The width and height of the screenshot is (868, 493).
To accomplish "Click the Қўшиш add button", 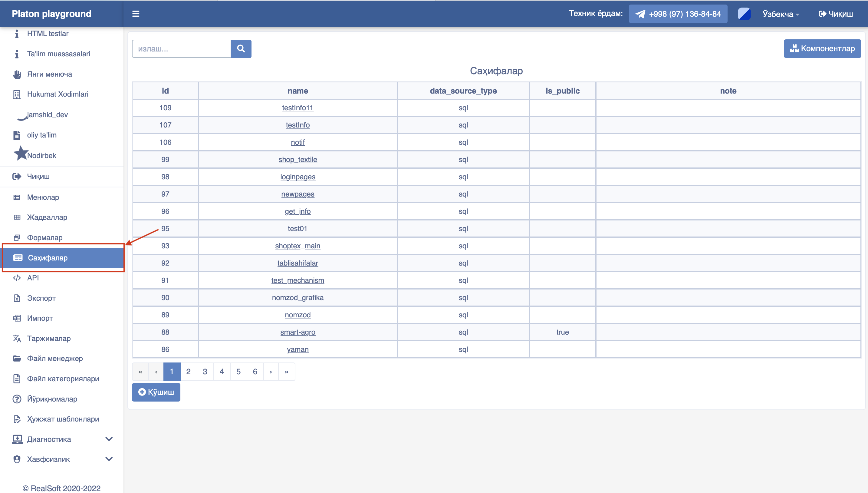I will click(x=156, y=392).
